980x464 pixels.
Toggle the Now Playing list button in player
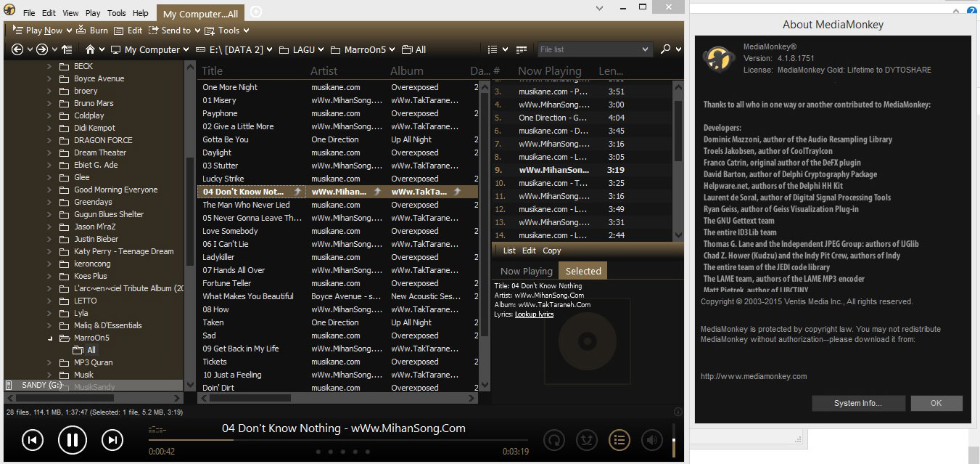tap(619, 439)
